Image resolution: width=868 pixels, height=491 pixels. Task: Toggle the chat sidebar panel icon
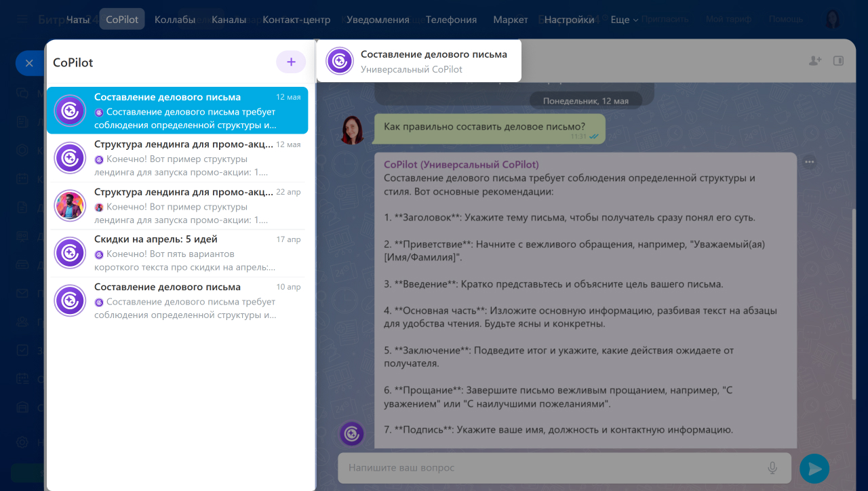(x=838, y=60)
